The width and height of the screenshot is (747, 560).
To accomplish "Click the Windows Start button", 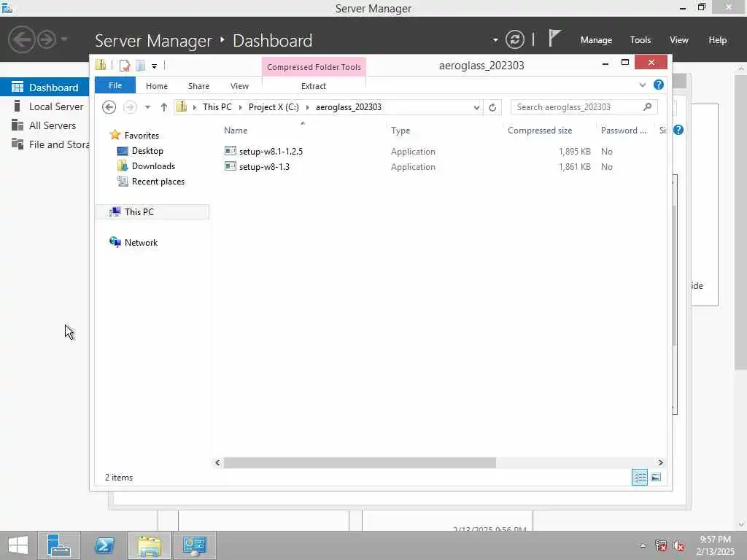I will pos(18,545).
